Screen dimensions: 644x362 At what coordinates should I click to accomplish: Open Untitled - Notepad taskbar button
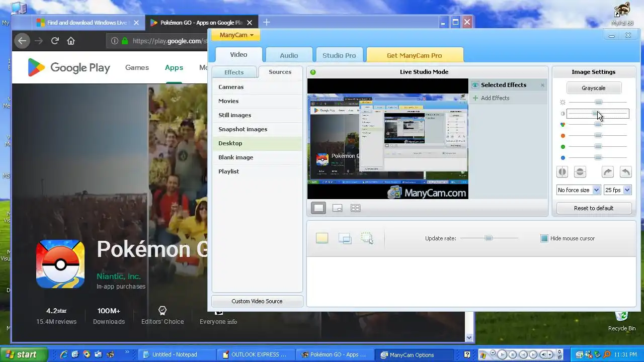coord(177,354)
